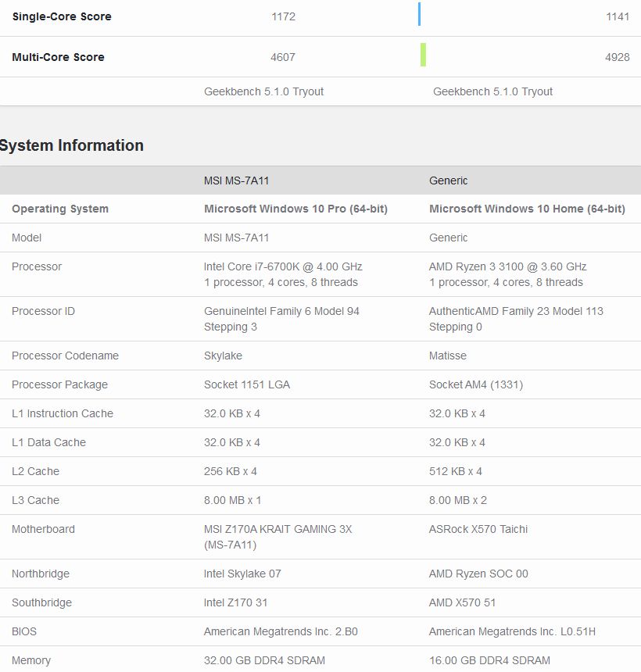Click the single-core score 1141

tap(618, 16)
